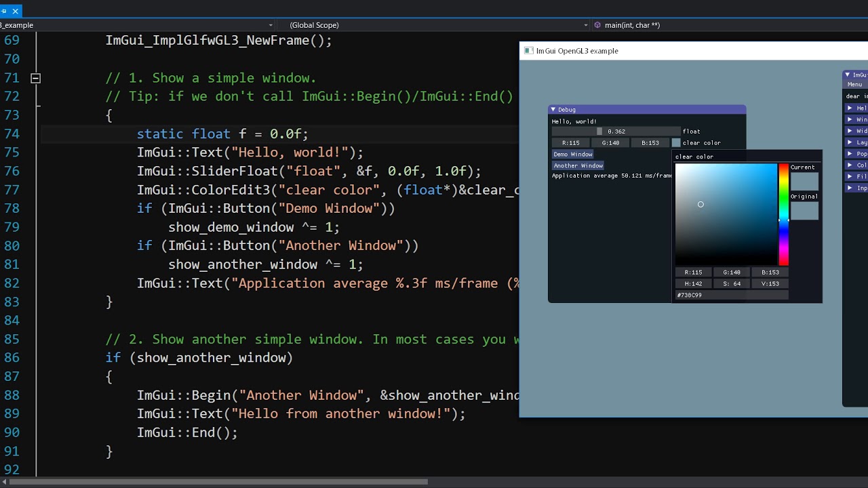The image size is (868, 488).
Task: Open the project dropdown ending in _example
Action: [138, 25]
